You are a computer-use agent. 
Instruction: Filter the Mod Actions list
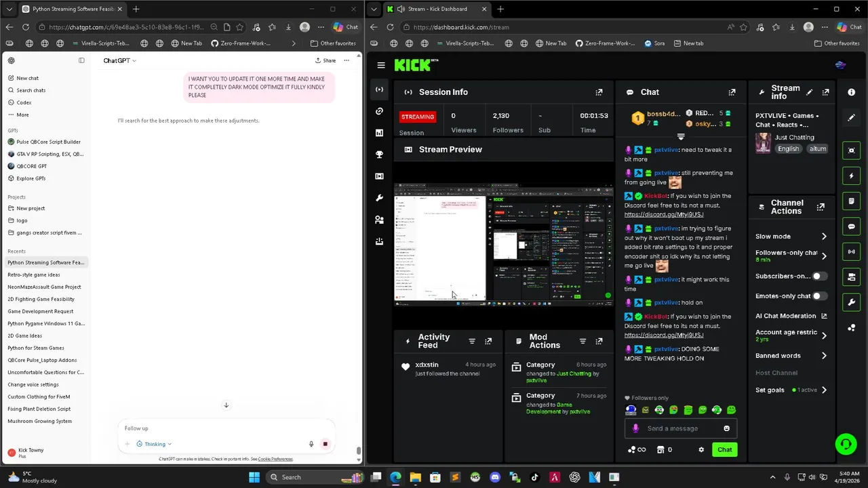[x=583, y=341]
